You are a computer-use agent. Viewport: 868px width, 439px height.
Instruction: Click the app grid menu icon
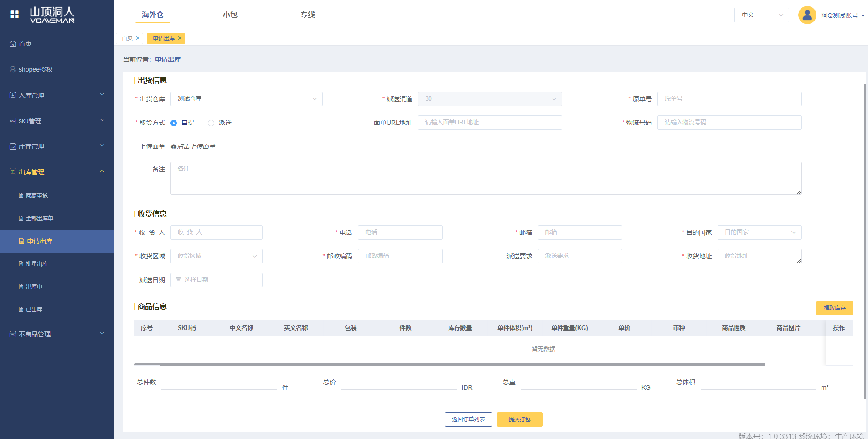15,15
